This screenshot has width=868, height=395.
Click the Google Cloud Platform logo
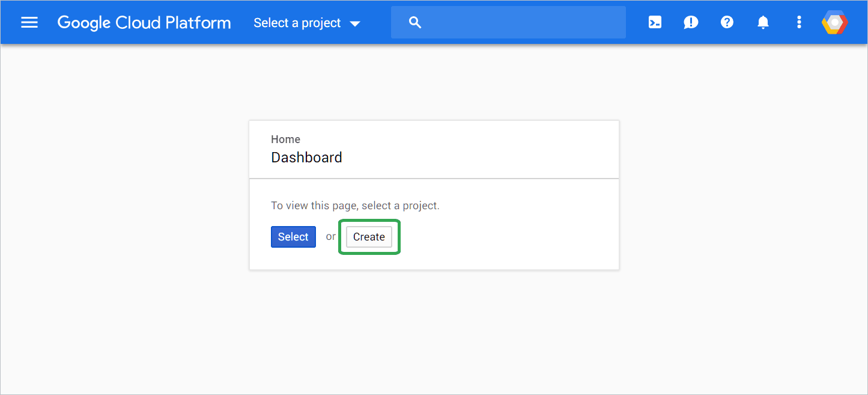[144, 22]
